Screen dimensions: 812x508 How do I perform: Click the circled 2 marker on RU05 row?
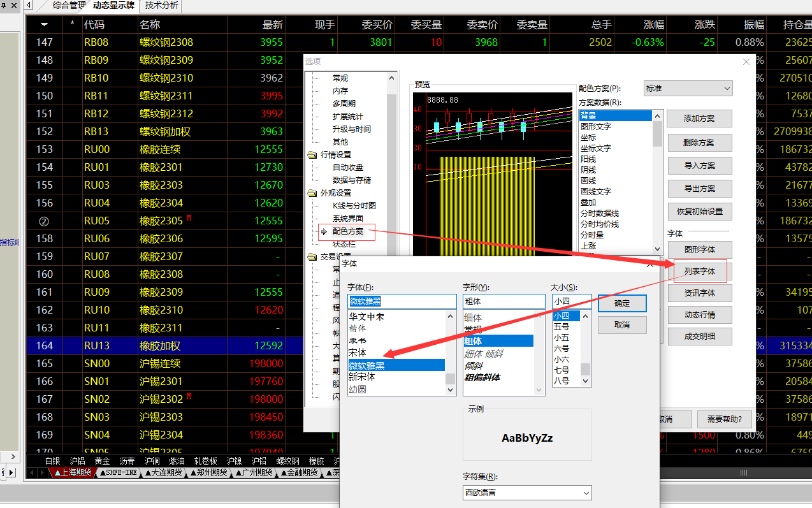pos(45,221)
